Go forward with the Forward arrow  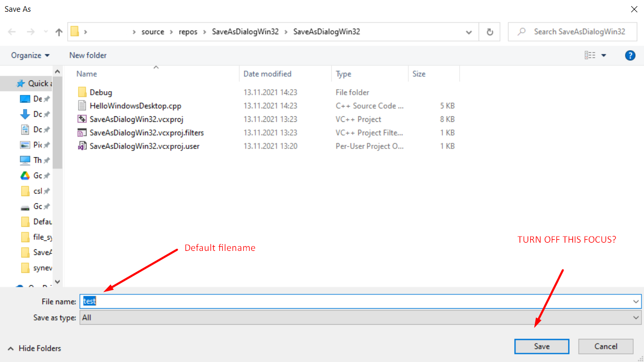click(x=30, y=32)
